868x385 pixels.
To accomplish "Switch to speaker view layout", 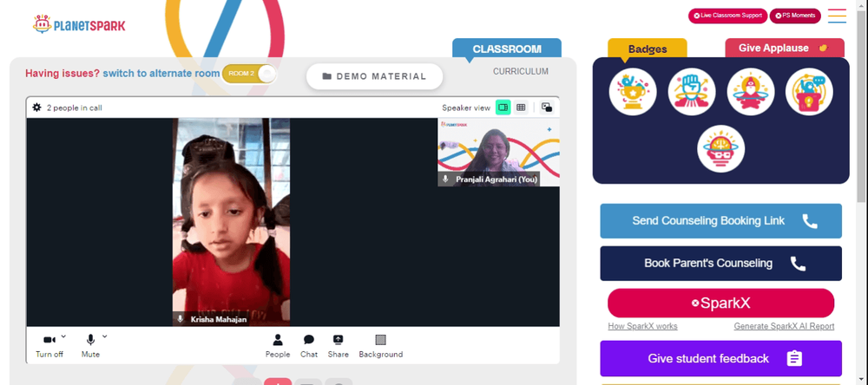I will pyautogui.click(x=503, y=108).
